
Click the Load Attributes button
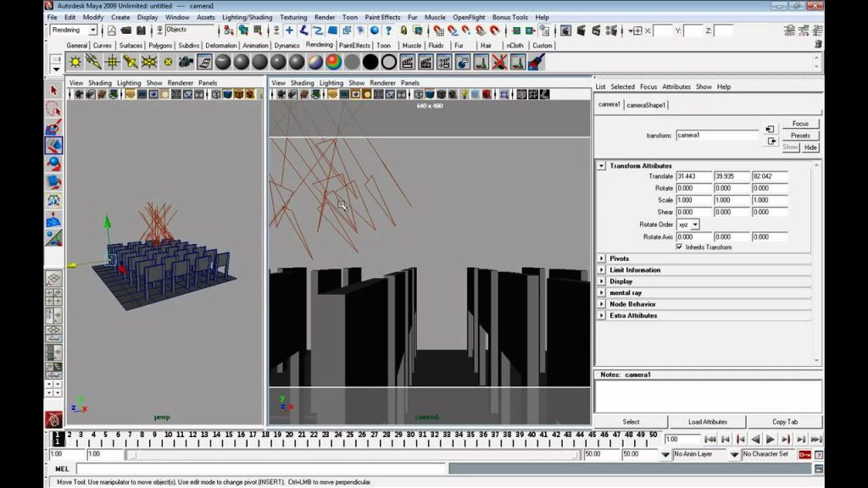click(708, 422)
